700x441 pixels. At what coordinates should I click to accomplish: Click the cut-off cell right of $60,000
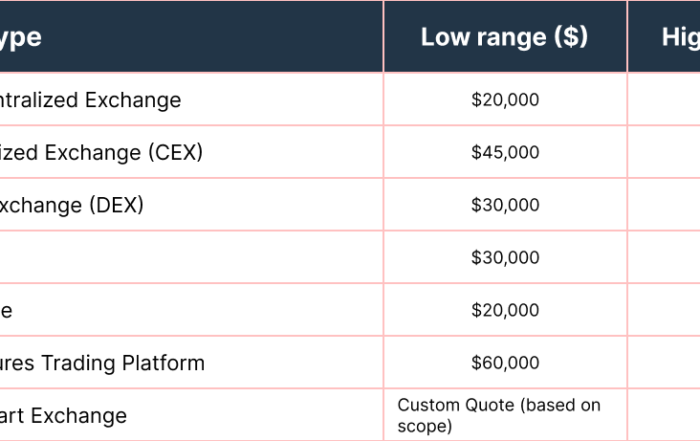[x=664, y=363]
